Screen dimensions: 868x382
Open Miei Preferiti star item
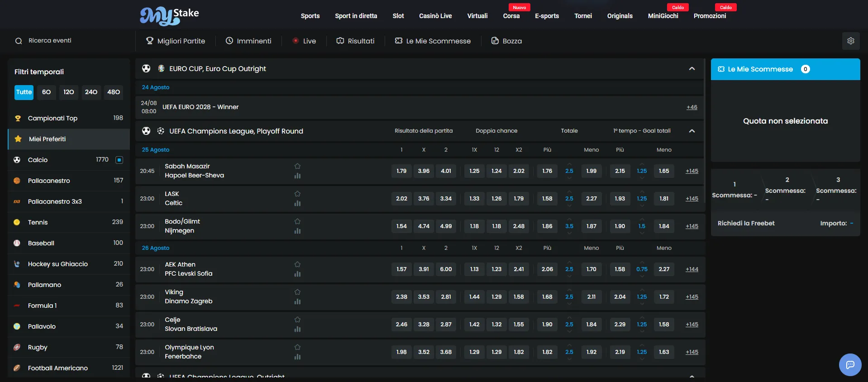(69, 139)
